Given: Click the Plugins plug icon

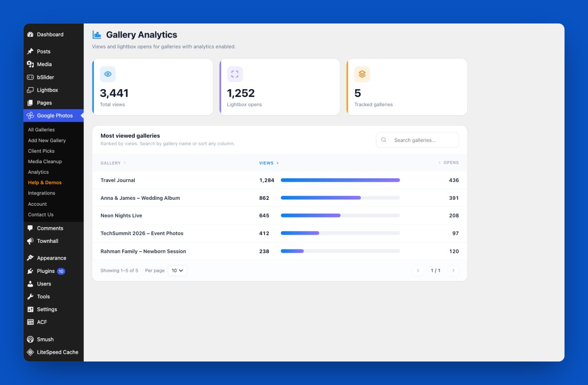Looking at the screenshot, I should [30, 271].
